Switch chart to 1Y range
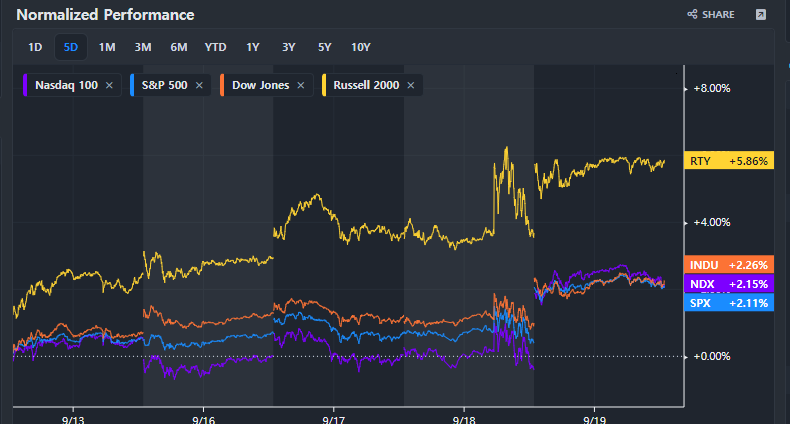 252,47
